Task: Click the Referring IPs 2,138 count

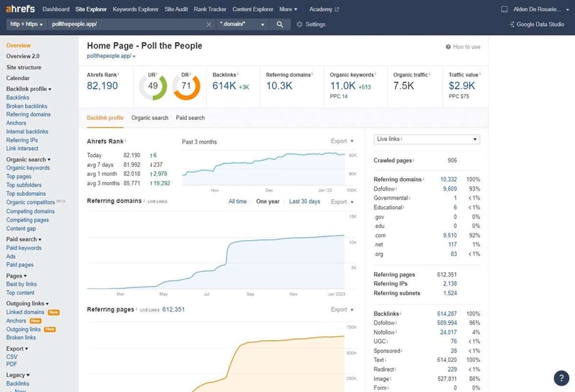Action: [x=450, y=284]
